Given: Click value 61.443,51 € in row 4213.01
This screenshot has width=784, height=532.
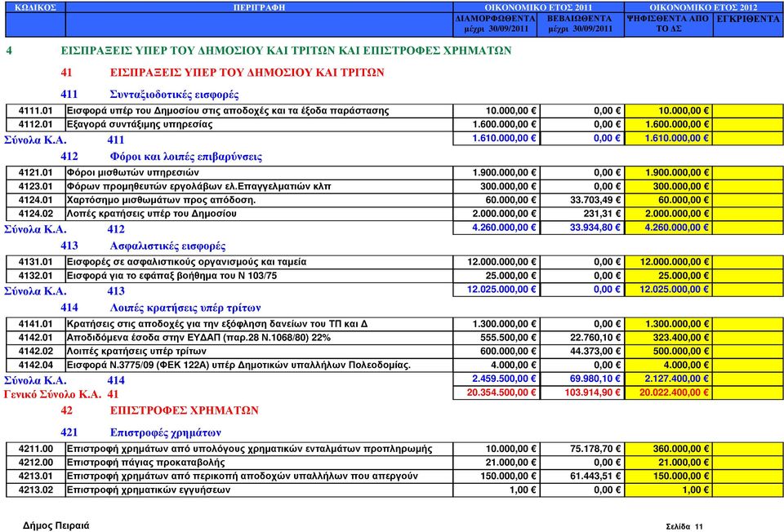Looking at the screenshot, I should click(582, 476).
